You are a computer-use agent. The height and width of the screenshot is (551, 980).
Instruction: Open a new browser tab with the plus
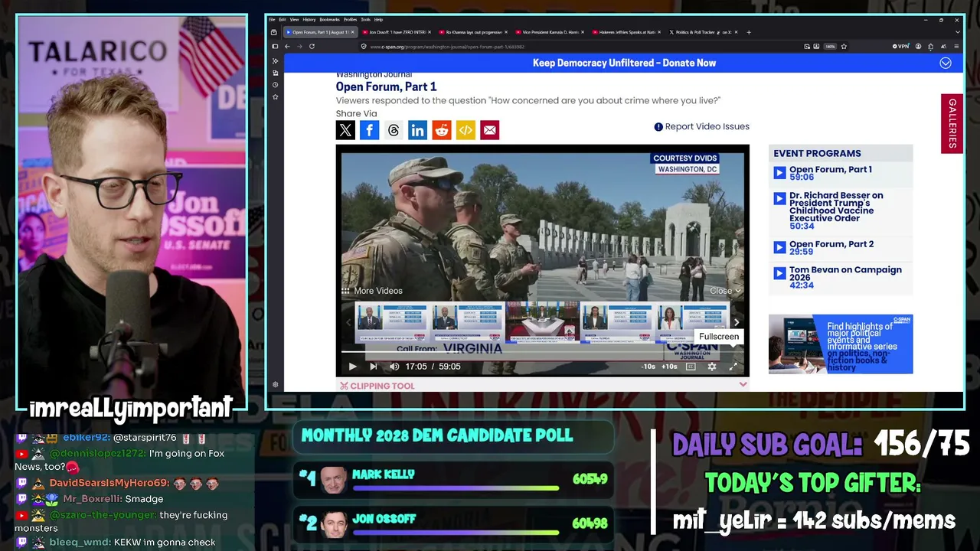[x=749, y=32]
